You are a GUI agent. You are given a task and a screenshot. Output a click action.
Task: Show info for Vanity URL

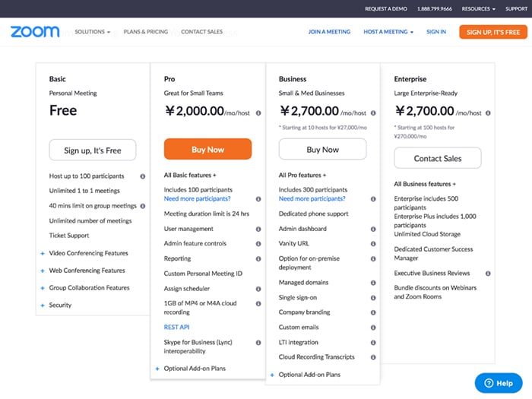[x=373, y=244]
